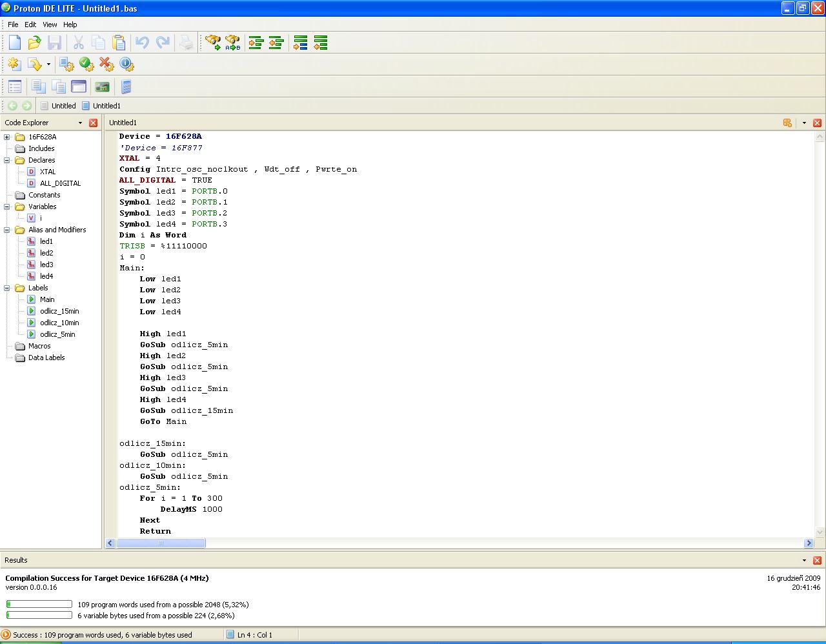This screenshot has height=644, width=826.
Task: Click the cascaded pages view icon
Action: [58, 86]
